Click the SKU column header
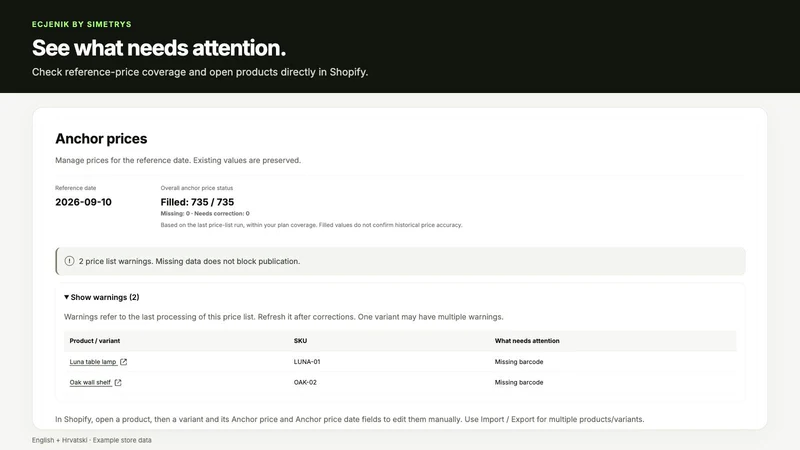This screenshot has height=450, width=800. point(300,341)
